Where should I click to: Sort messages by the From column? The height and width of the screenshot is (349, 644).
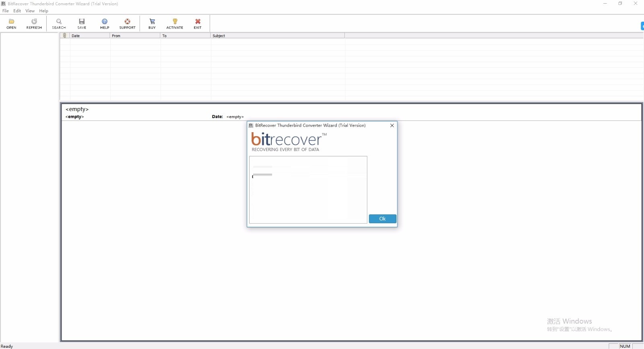click(x=135, y=35)
